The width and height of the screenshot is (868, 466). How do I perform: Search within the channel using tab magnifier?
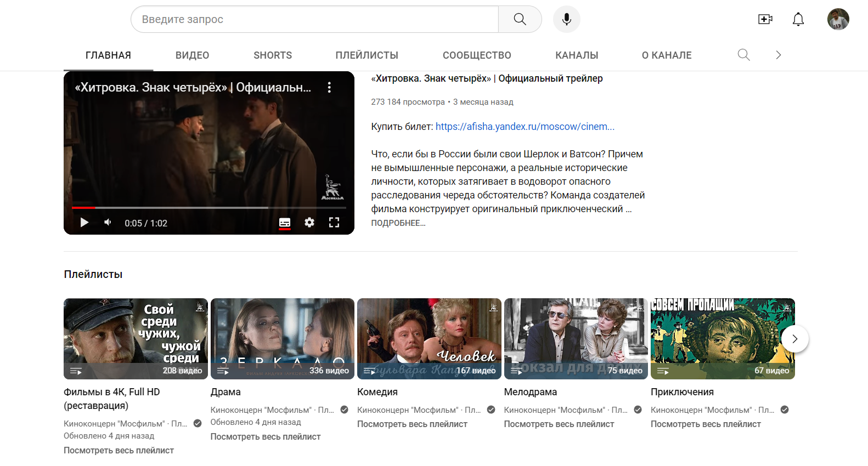(743, 55)
